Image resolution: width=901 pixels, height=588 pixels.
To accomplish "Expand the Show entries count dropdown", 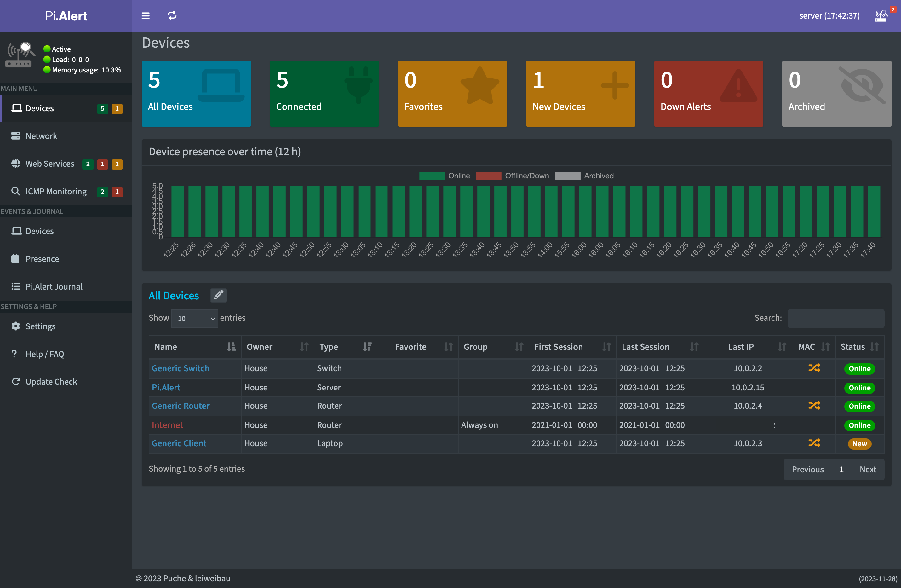I will pos(195,318).
